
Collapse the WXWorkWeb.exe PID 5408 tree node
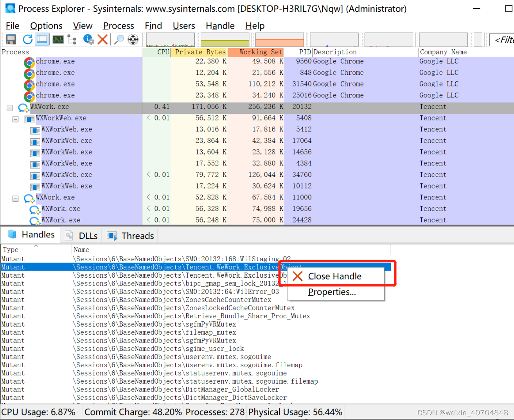[x=15, y=119]
